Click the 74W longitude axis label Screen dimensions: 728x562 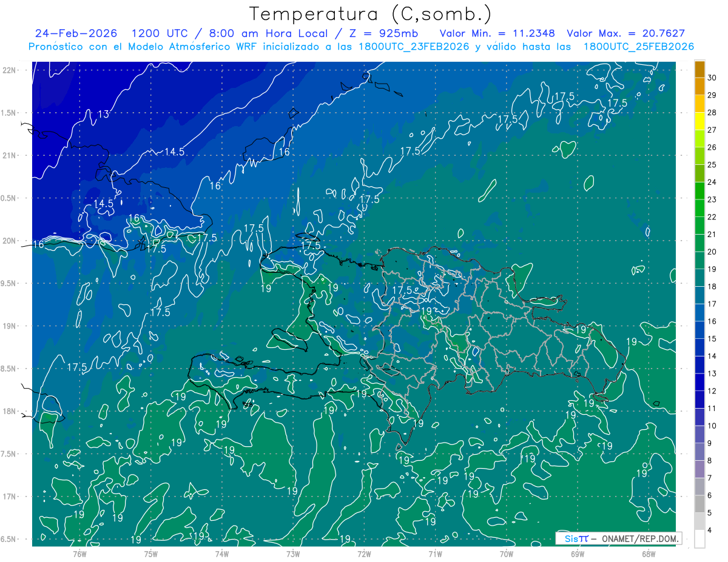click(x=222, y=554)
